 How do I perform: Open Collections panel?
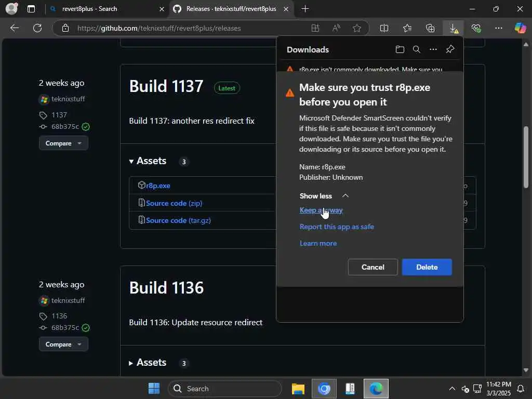coord(430,28)
